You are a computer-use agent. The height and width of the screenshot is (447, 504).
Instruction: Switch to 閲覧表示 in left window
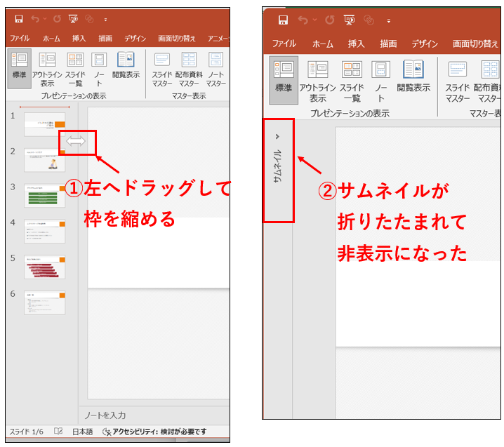click(126, 65)
